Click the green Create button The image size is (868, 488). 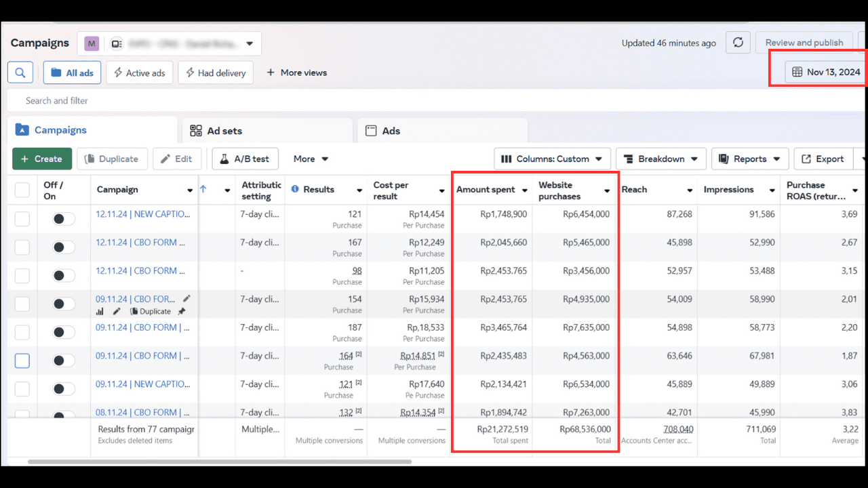[x=42, y=159]
